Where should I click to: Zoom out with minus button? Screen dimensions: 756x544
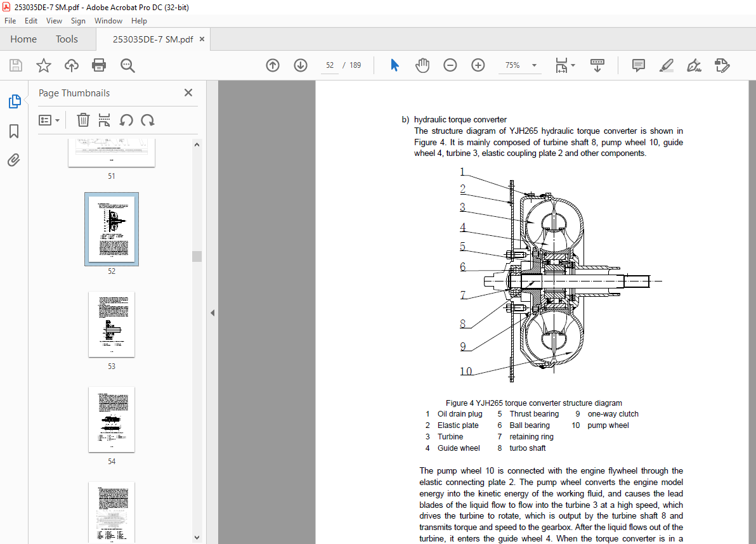450,65
